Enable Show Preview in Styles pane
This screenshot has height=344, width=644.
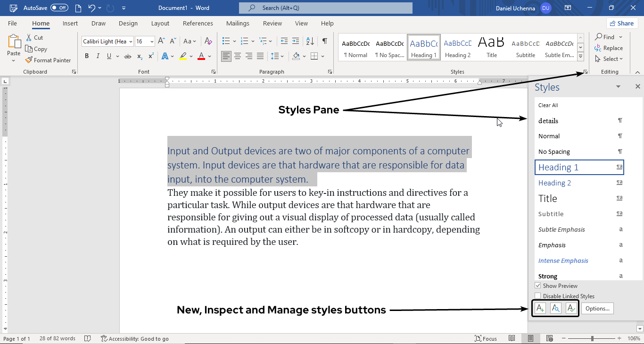pyautogui.click(x=538, y=285)
